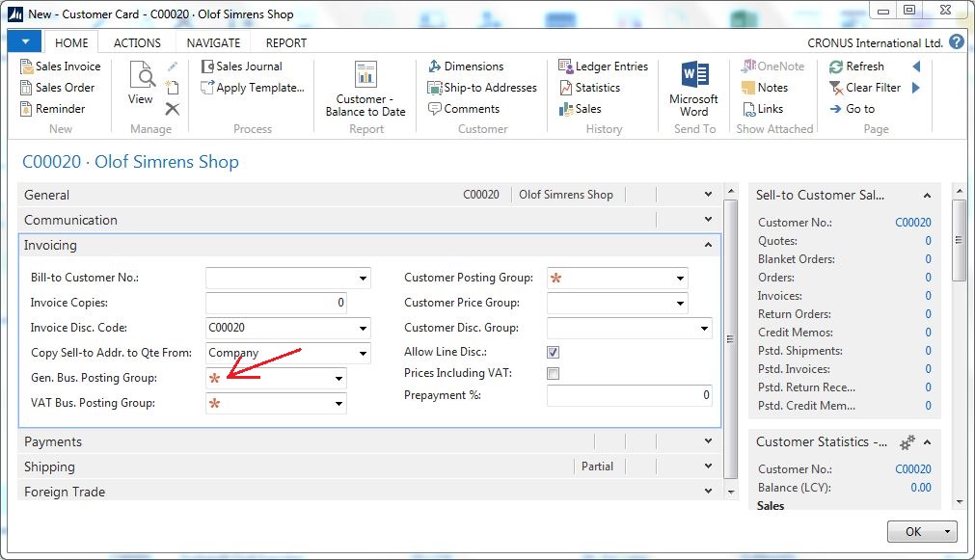Open Customer Disc. Group dropdown
This screenshot has width=975, height=560.
(705, 328)
